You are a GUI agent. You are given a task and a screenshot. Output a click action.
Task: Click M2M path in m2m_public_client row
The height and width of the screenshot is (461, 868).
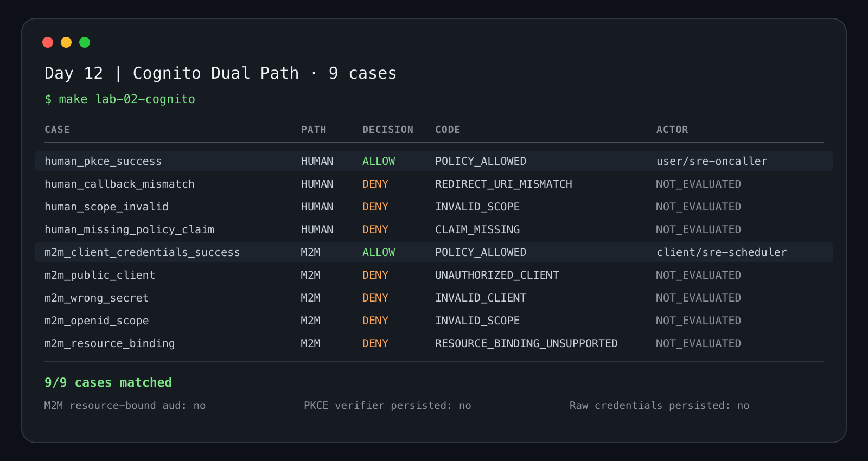coord(311,275)
